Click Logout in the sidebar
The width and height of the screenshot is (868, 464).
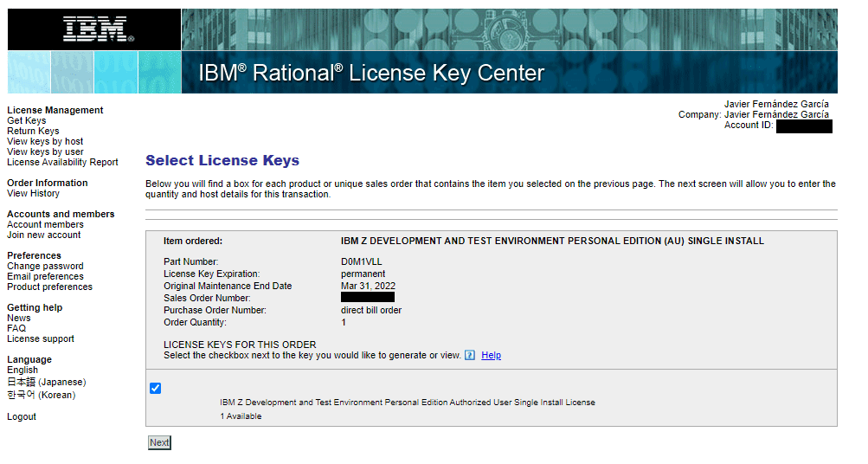[x=22, y=416]
